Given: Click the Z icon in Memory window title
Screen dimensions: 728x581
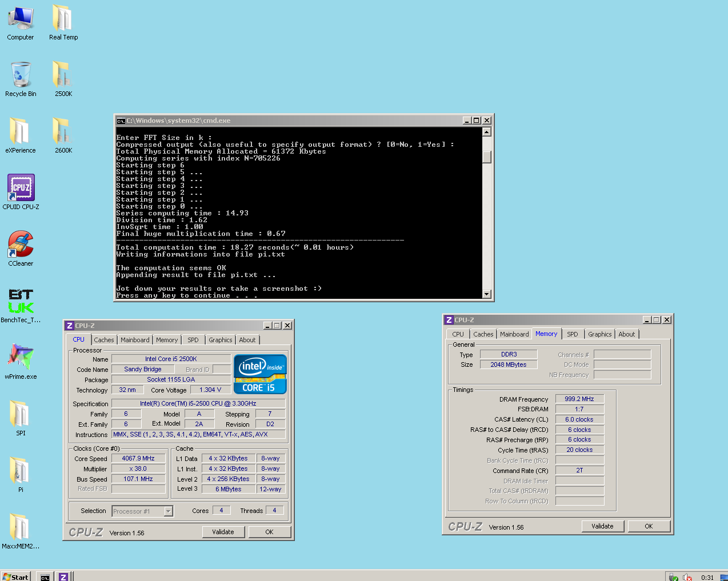Looking at the screenshot, I should [x=449, y=320].
